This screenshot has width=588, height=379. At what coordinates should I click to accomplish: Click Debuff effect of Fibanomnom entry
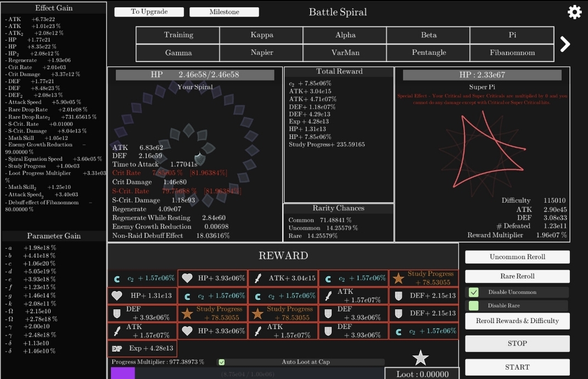pos(48,205)
